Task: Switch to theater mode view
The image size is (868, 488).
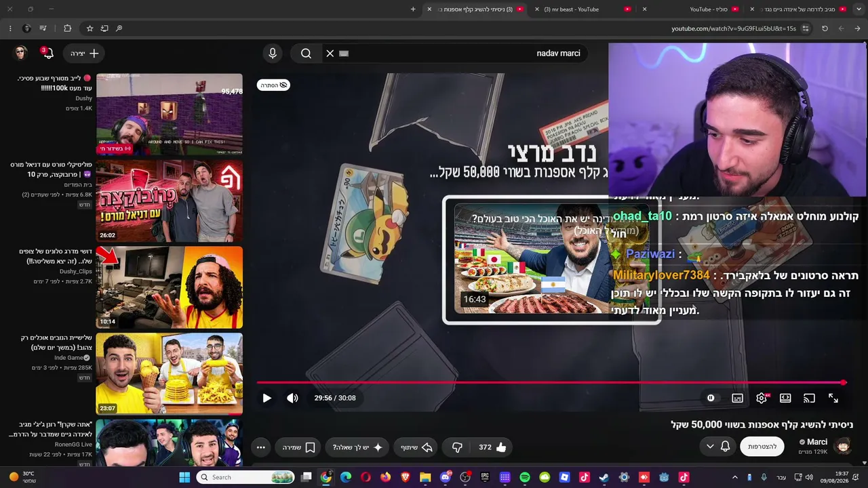Action: pyautogui.click(x=785, y=398)
